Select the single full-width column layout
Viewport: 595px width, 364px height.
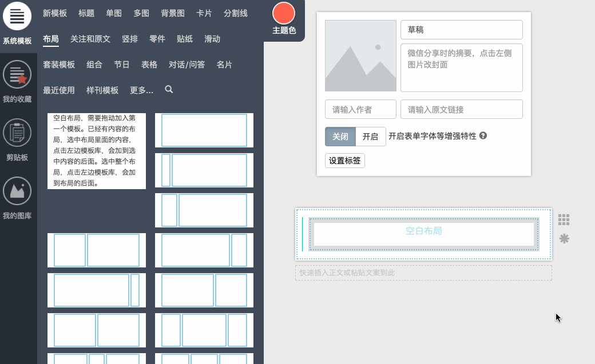click(x=204, y=130)
